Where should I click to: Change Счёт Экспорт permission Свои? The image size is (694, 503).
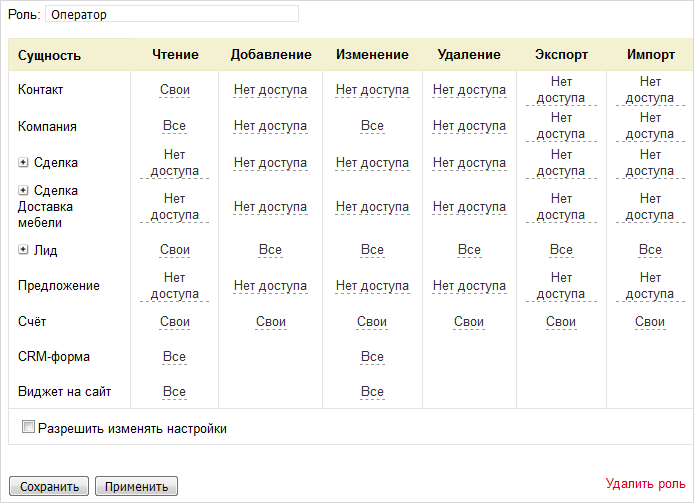coord(561,322)
